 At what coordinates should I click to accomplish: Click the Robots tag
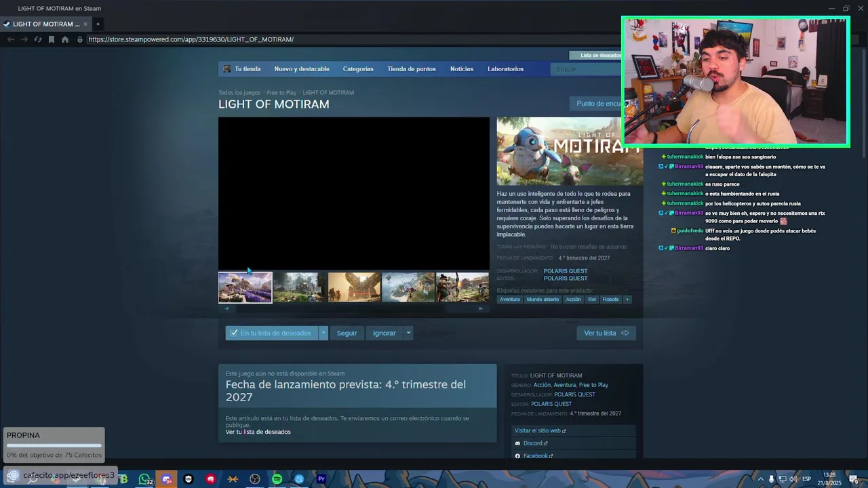[x=610, y=300]
